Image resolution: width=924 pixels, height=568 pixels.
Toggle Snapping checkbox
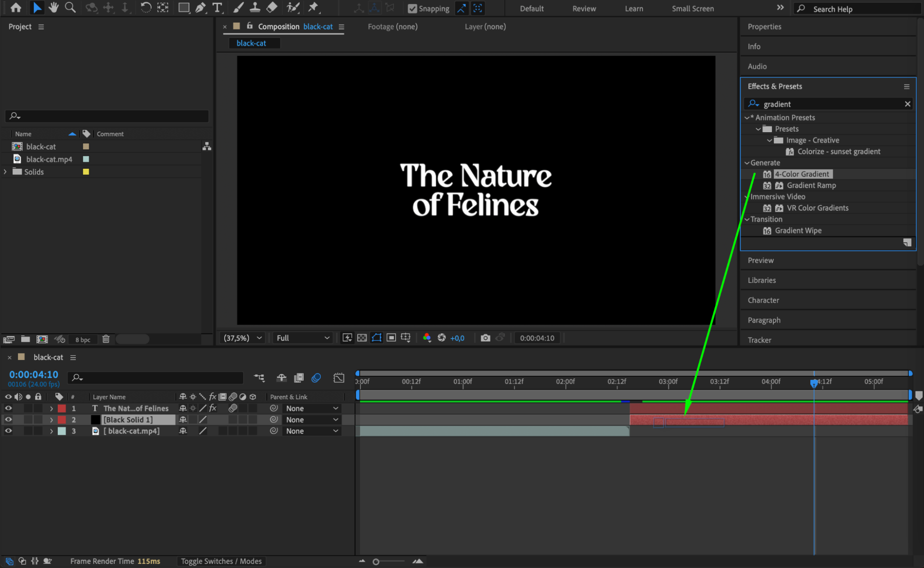pos(412,8)
